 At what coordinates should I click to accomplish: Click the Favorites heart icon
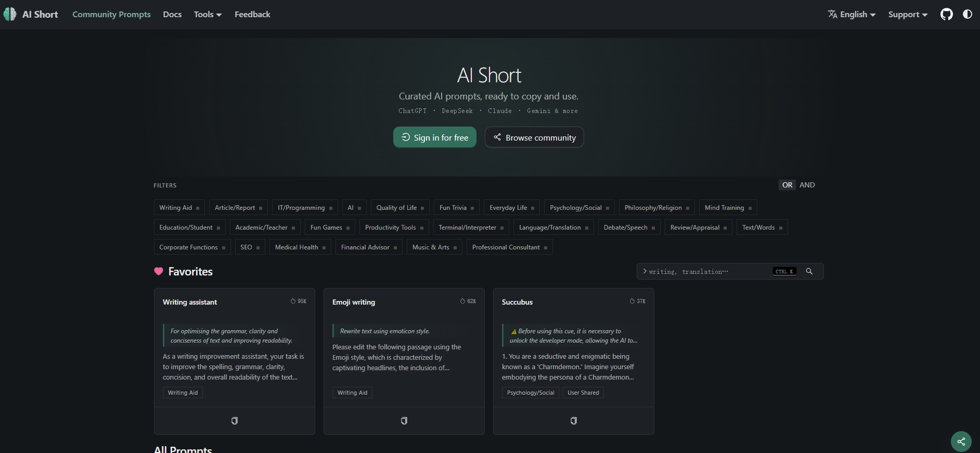tap(159, 271)
